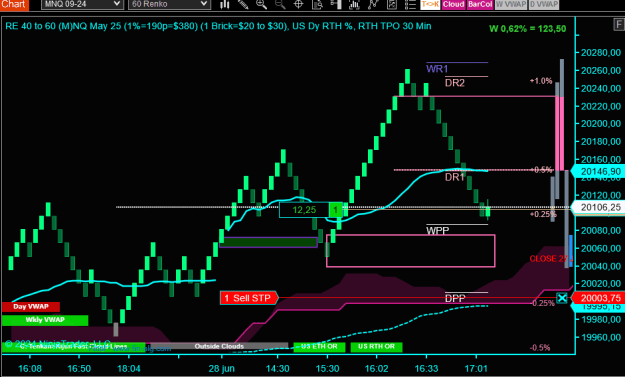Open the chart properties icon
The width and height of the screenshot is (625, 377).
tap(392, 4)
